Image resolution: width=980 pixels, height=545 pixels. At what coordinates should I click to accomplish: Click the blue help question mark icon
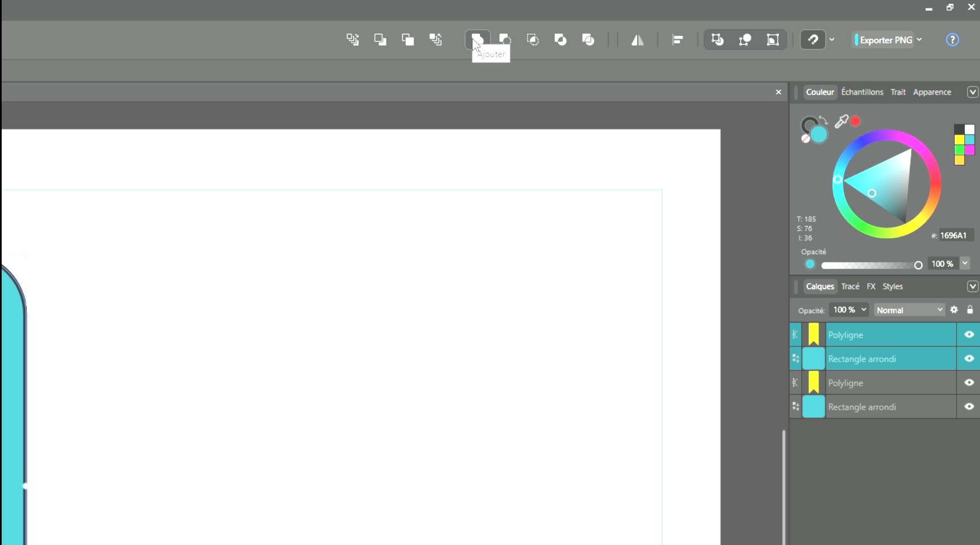pyautogui.click(x=952, y=40)
